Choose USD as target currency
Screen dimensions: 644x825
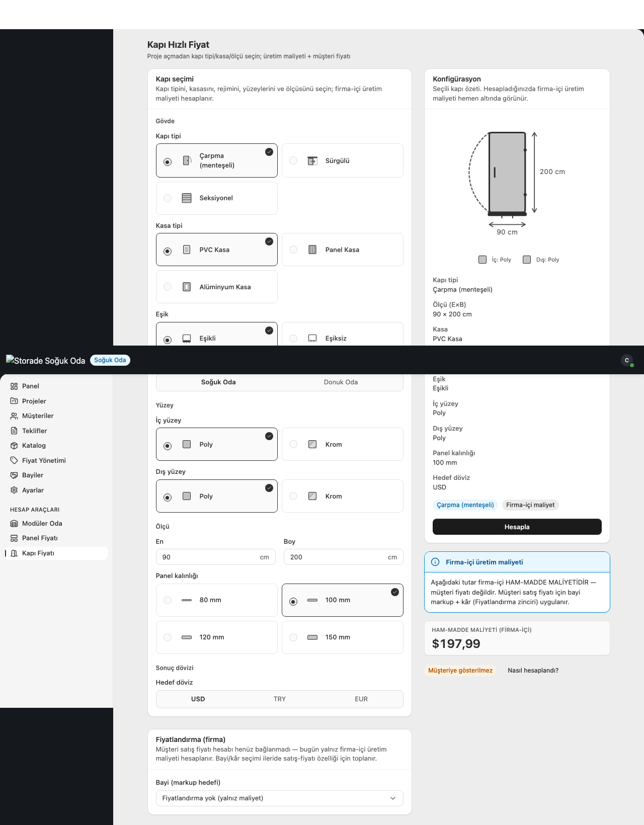click(x=198, y=699)
